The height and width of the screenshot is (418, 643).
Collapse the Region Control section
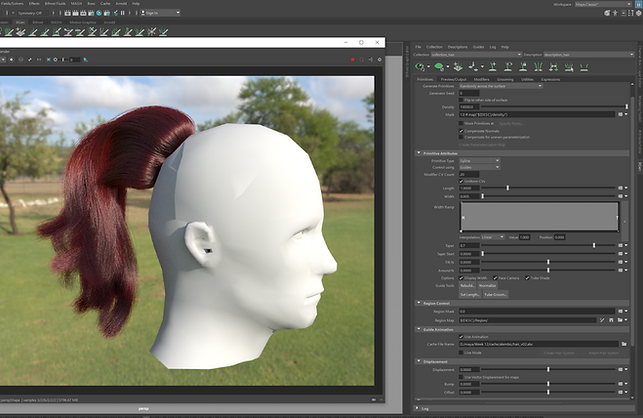click(x=419, y=303)
